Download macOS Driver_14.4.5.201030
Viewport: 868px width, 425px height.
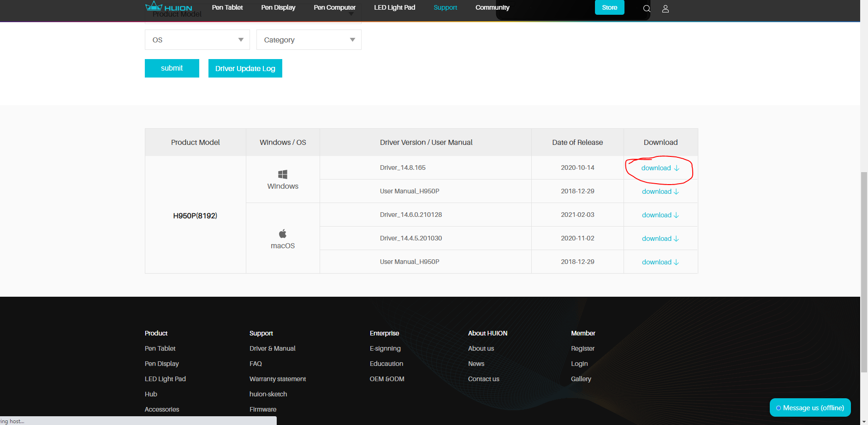click(660, 239)
